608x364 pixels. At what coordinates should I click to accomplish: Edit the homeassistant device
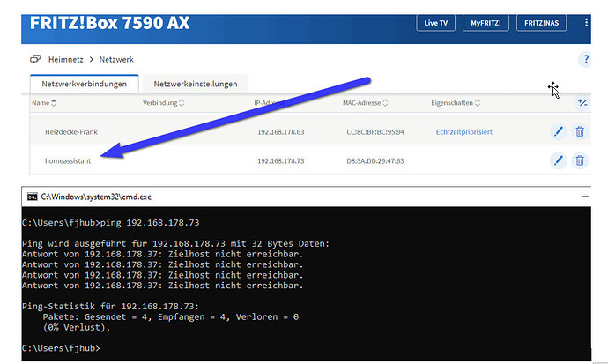(x=558, y=160)
